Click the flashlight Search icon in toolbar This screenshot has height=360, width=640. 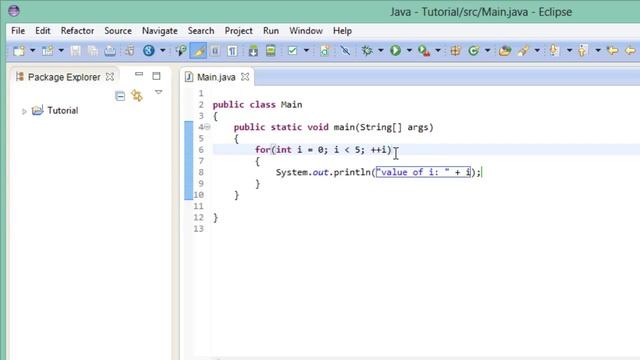523,51
